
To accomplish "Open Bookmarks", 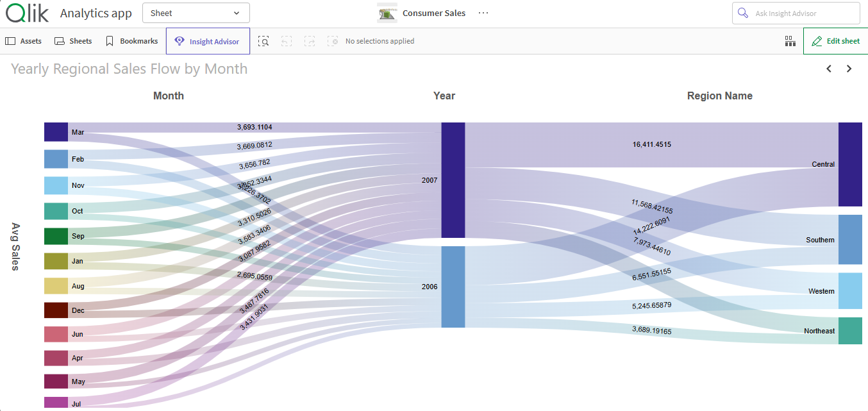I will (x=131, y=41).
